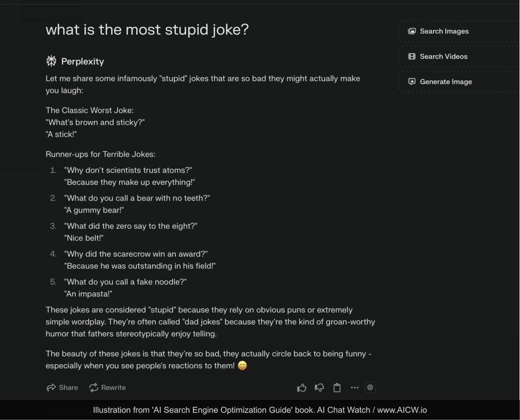Click the Perplexity logo icon above the answer
Viewport: 520px width, 420px height.
click(x=51, y=61)
